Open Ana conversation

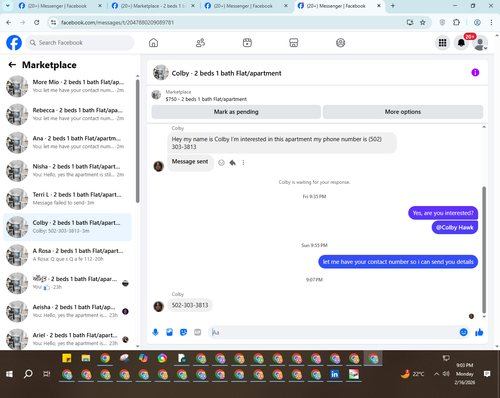67,142
